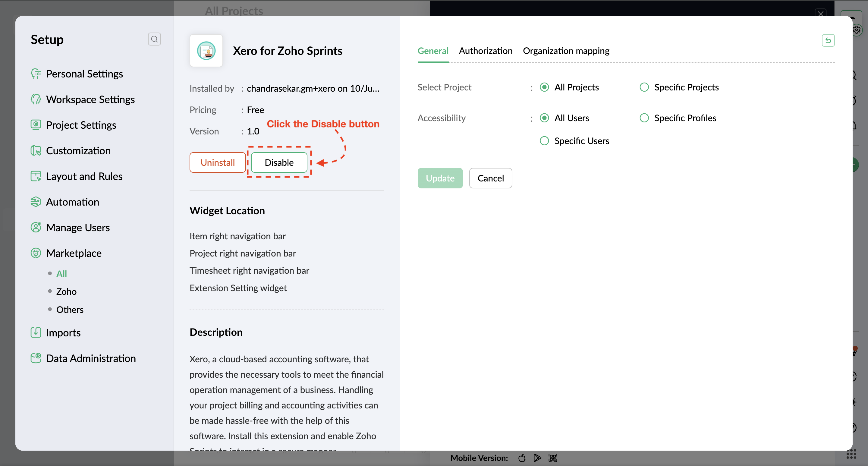The image size is (868, 466).
Task: Click Extension Setting widget text
Action: click(x=238, y=288)
